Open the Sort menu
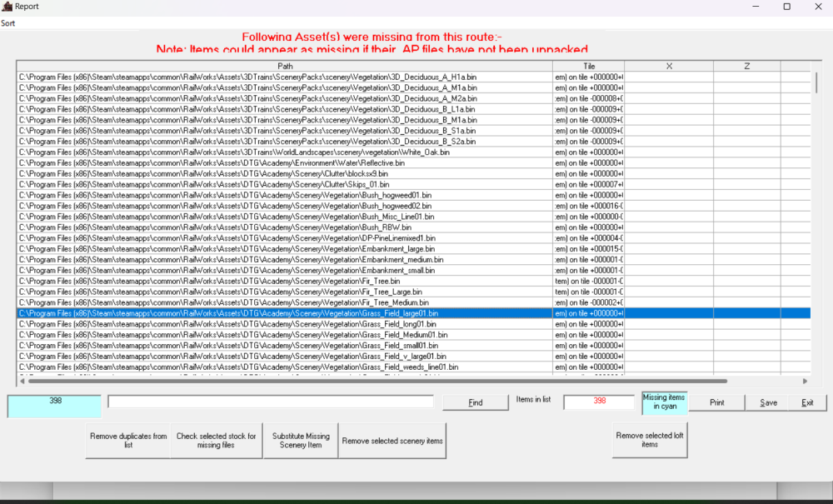Viewport: 833px width, 504px height. [x=7, y=23]
